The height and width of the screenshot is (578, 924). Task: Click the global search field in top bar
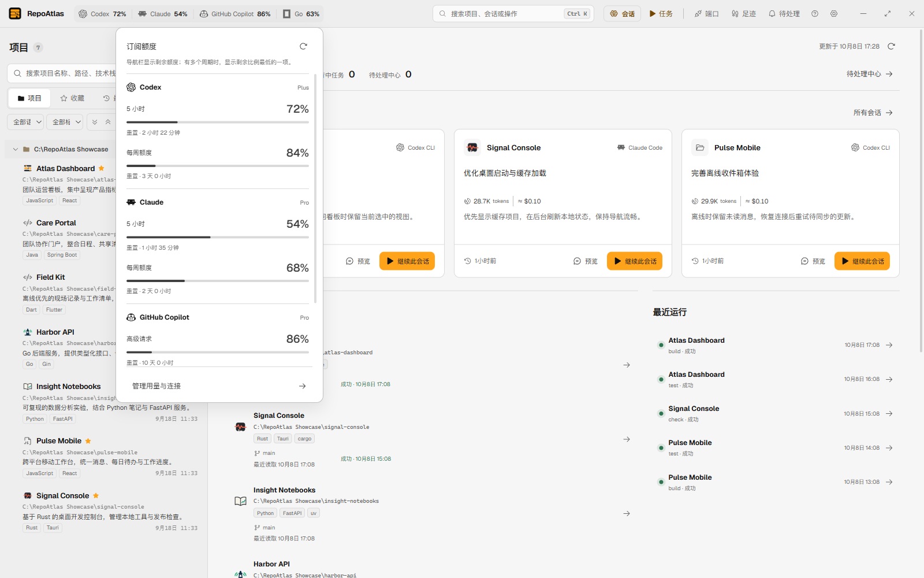click(x=513, y=14)
